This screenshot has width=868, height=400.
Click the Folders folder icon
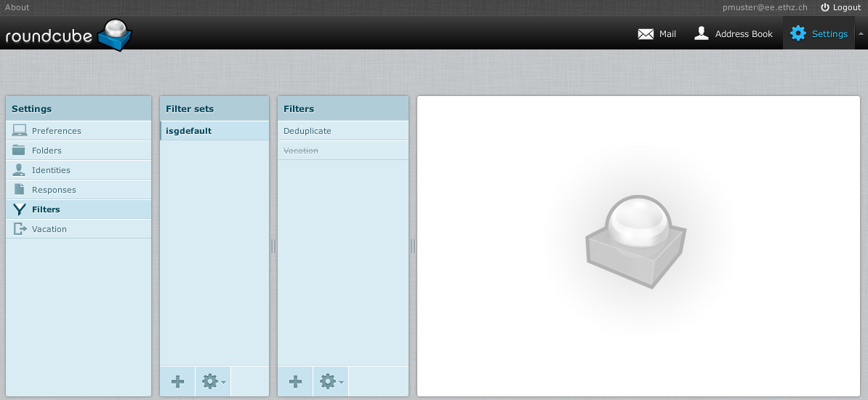20,150
